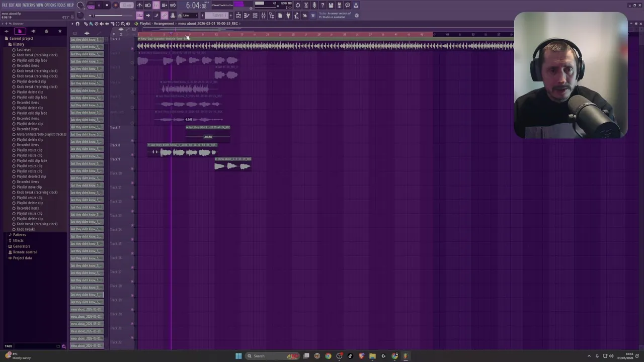Screen dimensions: 644x362
Task: Switch to browser starred favorites tab
Action: tap(59, 31)
